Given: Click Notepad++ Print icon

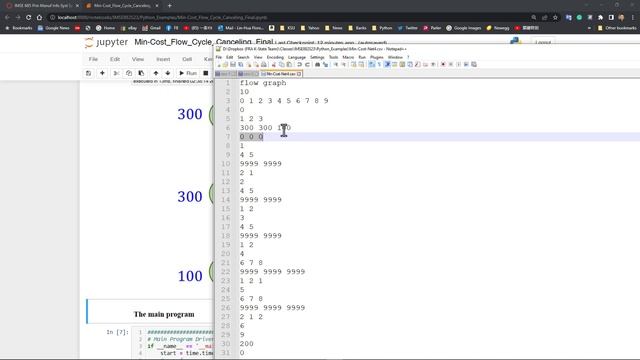Looking at the screenshot, I should (264, 64).
